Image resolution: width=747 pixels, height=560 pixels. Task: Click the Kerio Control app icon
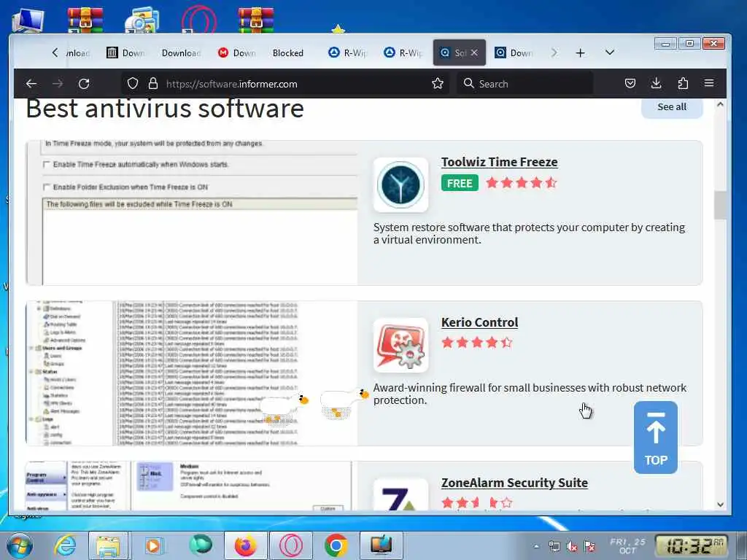point(400,345)
